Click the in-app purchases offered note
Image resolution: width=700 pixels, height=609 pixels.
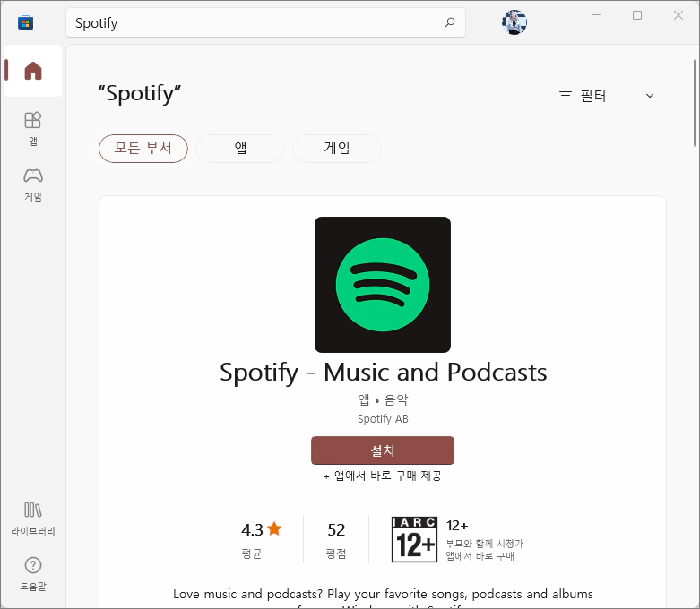point(383,476)
